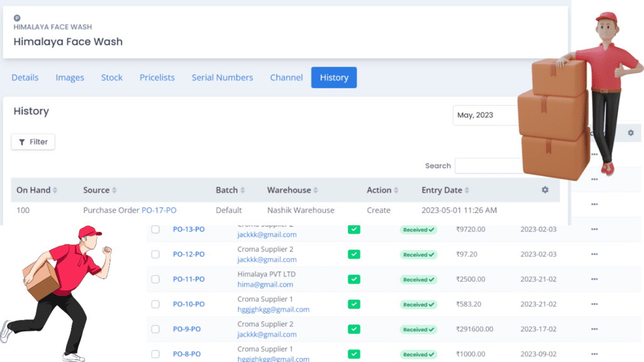Tick the checkbox for PO-13-PO
This screenshot has width=644, height=362.
[155, 229]
